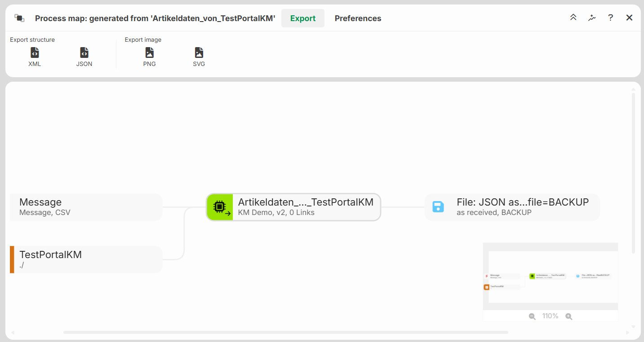644x342 pixels.
Task: Click 'as received, BACKUP' subtitle text
Action: pos(494,213)
